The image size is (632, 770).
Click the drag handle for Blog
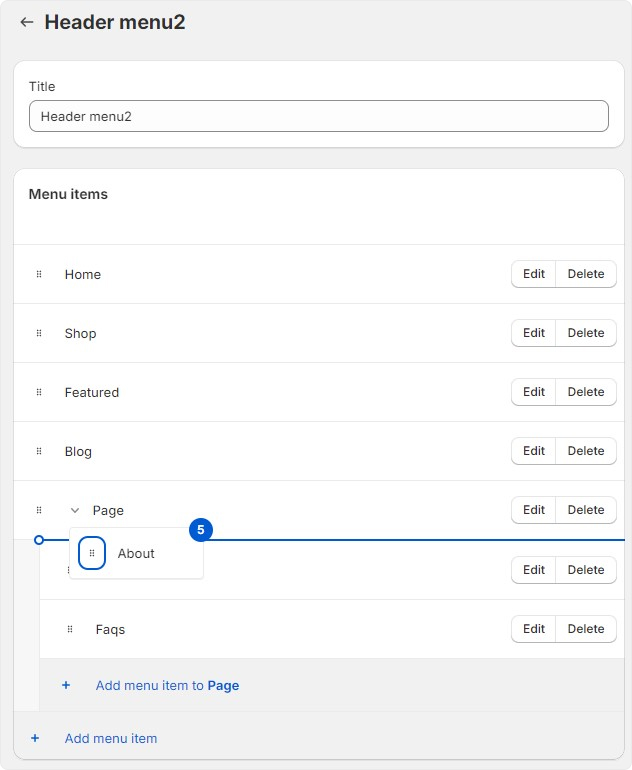(39, 451)
